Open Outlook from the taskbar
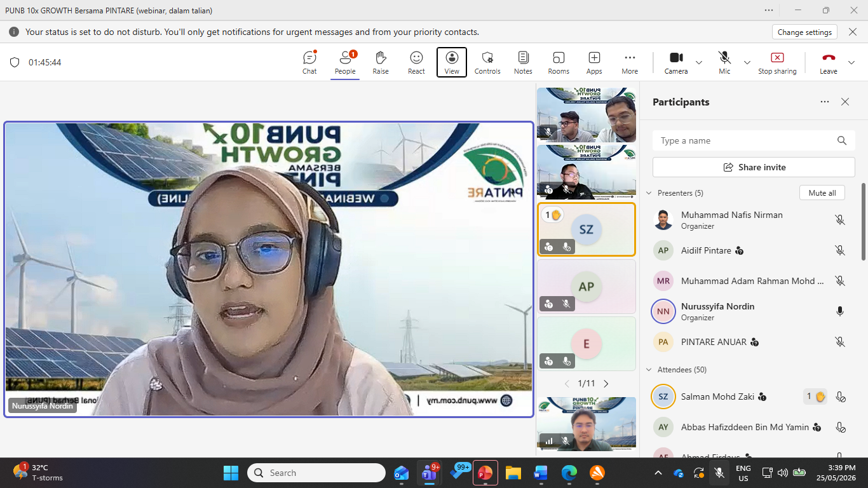868x488 pixels. point(401,473)
